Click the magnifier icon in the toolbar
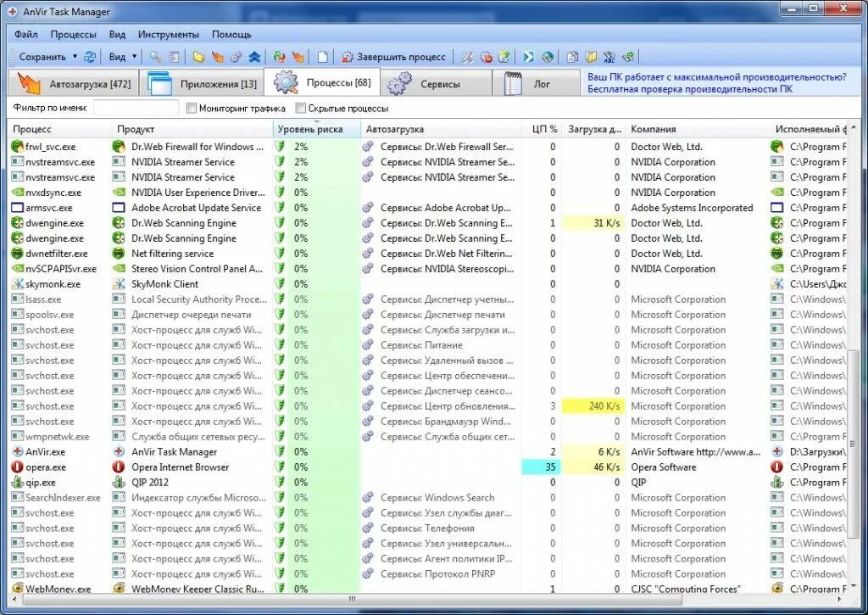Image resolution: width=868 pixels, height=615 pixels. coord(156,57)
